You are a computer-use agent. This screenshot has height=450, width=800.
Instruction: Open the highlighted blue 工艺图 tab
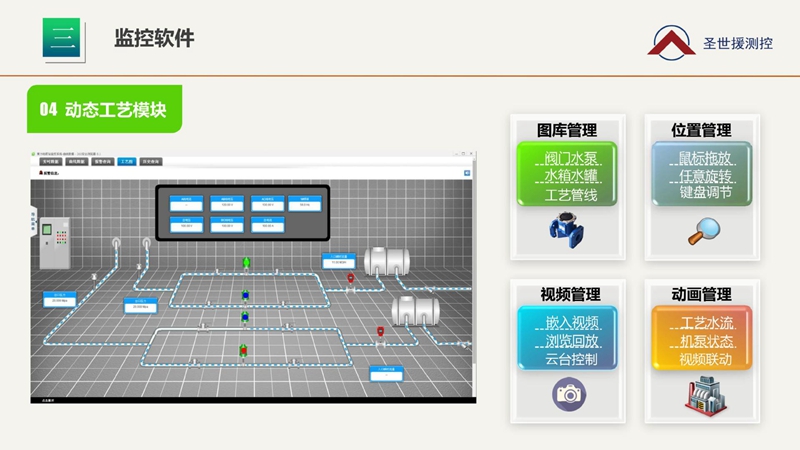tap(127, 161)
